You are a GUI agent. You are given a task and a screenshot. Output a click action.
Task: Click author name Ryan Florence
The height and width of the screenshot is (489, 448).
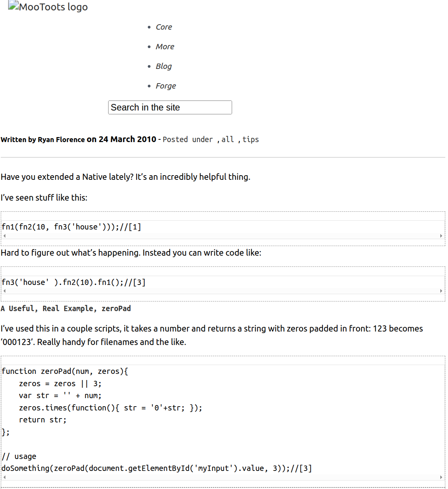point(61,139)
